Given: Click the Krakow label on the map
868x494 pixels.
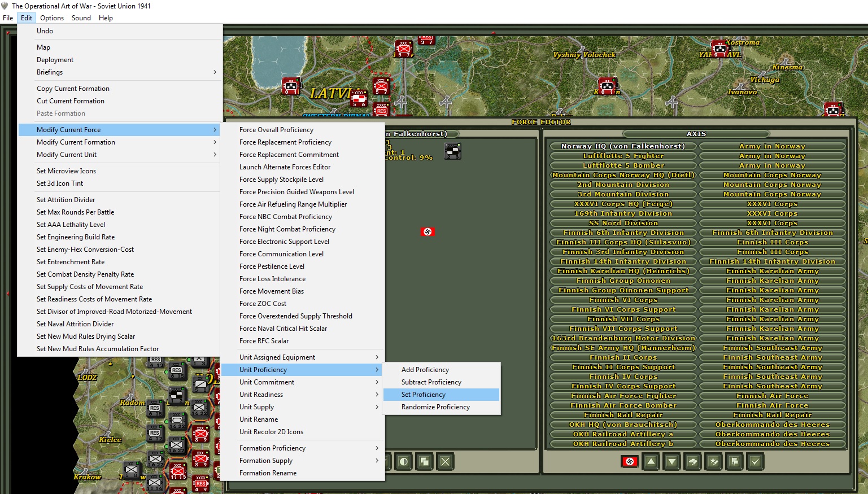Looking at the screenshot, I should (87, 477).
